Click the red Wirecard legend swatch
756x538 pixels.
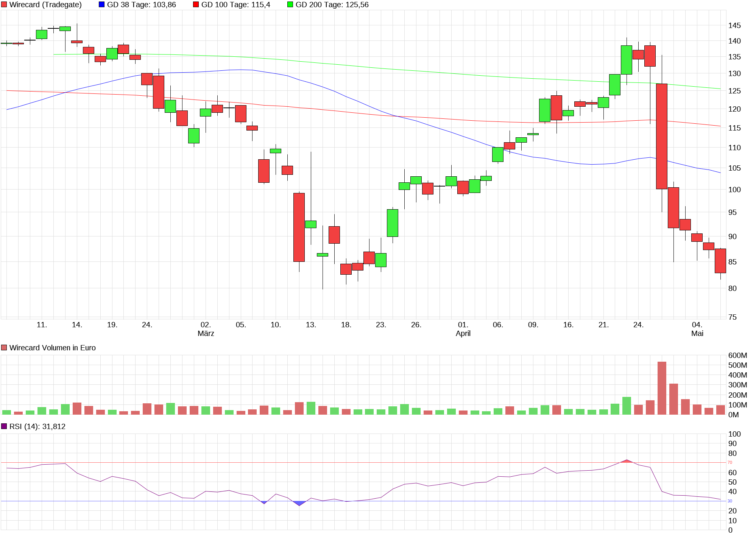[x=4, y=5]
